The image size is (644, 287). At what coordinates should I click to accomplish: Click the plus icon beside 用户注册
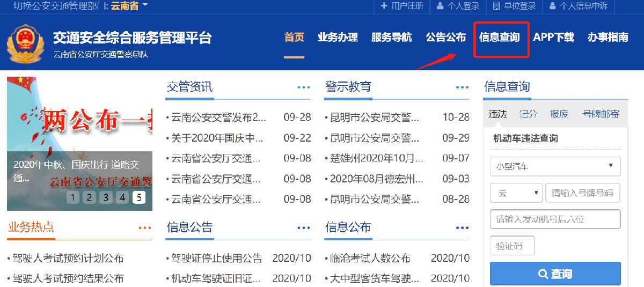[x=384, y=6]
